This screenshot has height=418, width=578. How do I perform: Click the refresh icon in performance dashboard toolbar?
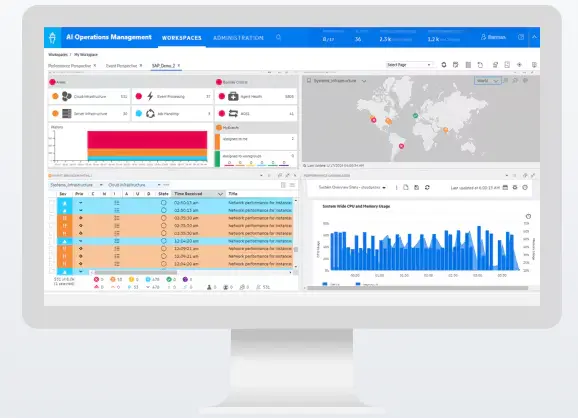(x=427, y=188)
